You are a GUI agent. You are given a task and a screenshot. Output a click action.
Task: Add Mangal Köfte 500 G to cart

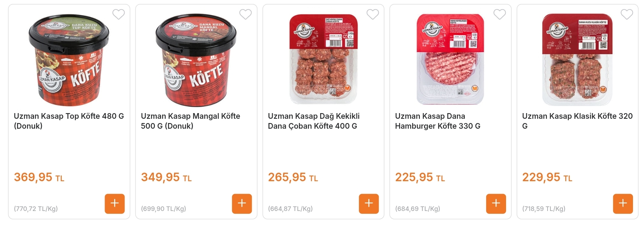(x=242, y=204)
